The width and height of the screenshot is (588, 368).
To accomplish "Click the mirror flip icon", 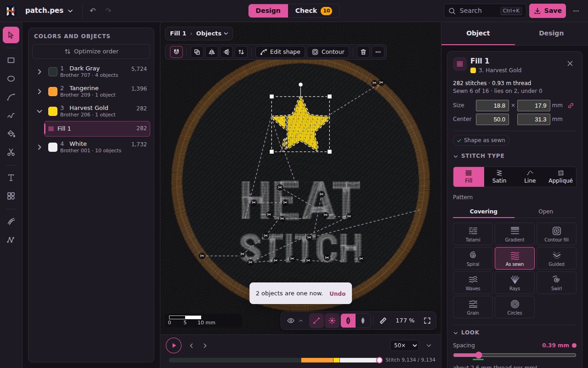I will [212, 52].
